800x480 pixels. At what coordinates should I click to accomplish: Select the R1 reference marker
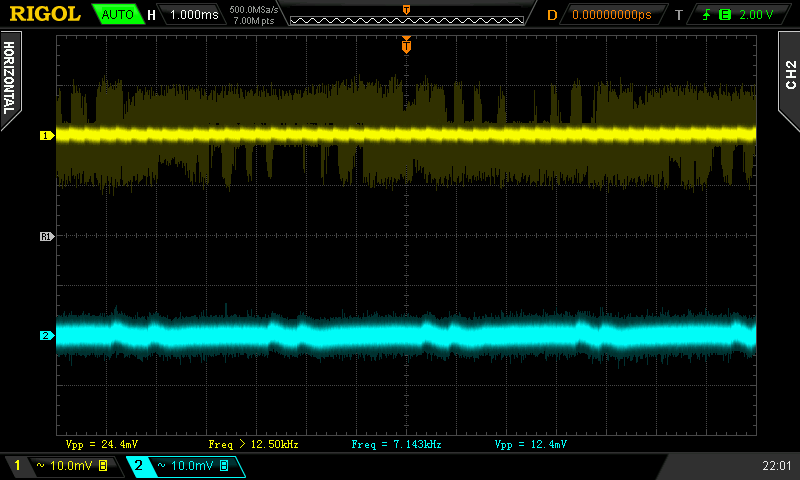[x=47, y=236]
